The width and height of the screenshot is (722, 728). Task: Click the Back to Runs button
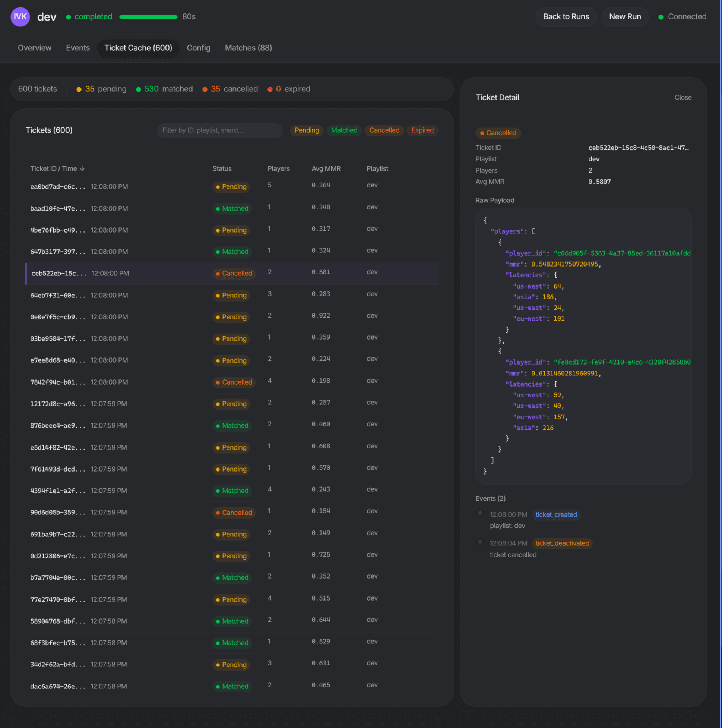(566, 16)
